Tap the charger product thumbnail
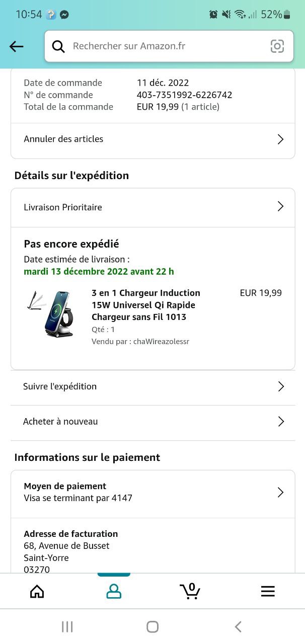Viewport: 305px width, 644px height. point(50,313)
